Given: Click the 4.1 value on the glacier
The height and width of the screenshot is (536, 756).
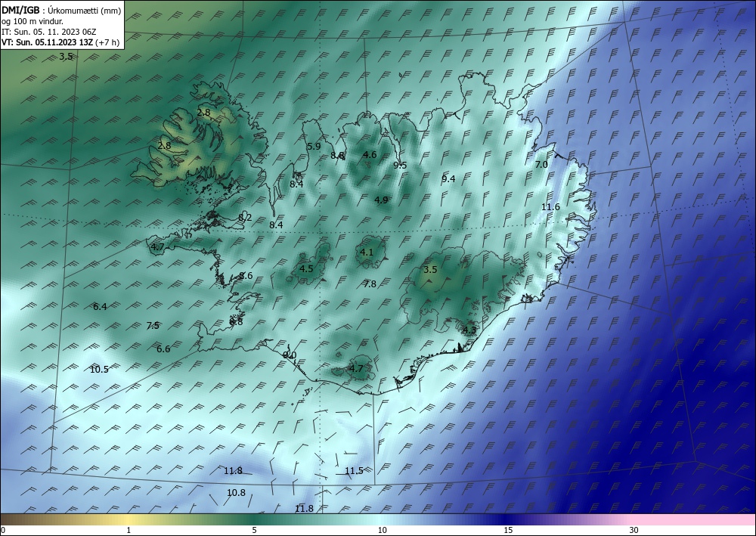Looking at the screenshot, I should pyautogui.click(x=367, y=252).
